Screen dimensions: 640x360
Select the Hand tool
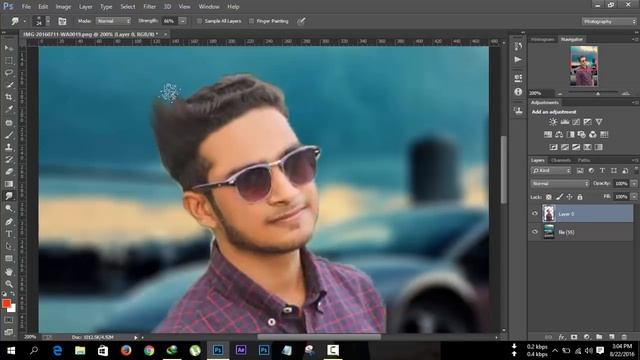click(x=9, y=271)
